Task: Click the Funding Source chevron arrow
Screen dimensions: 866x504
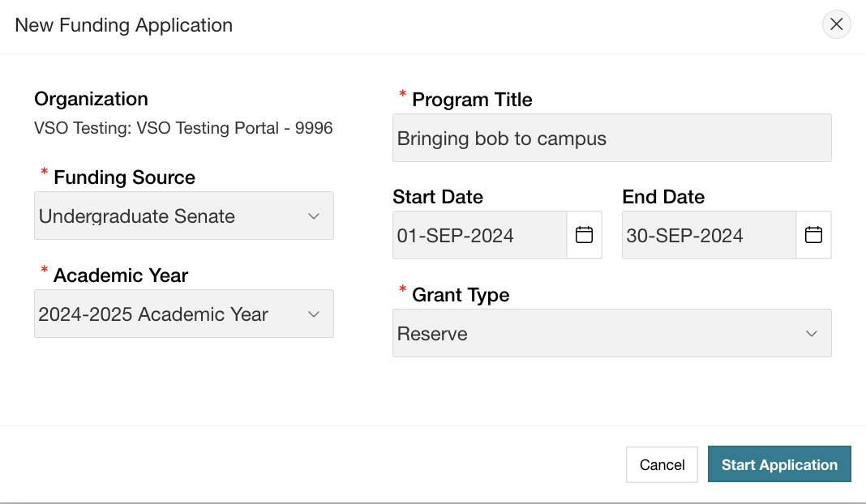Action: pos(314,216)
